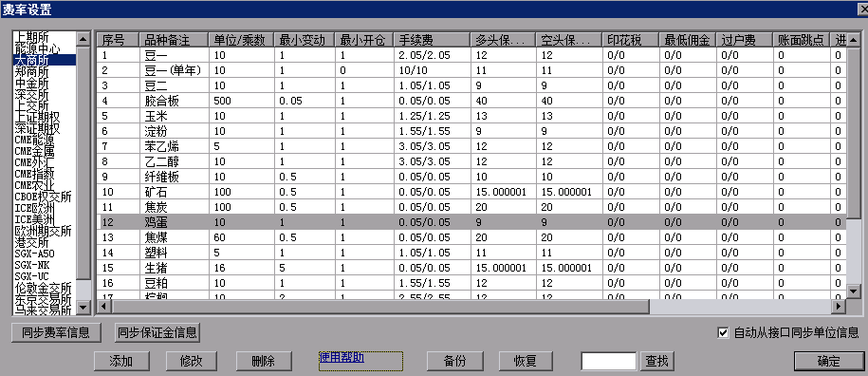Select the 豆一(单年) table row
Image resolution: width=868 pixels, height=376 pixels.
pyautogui.click(x=471, y=70)
